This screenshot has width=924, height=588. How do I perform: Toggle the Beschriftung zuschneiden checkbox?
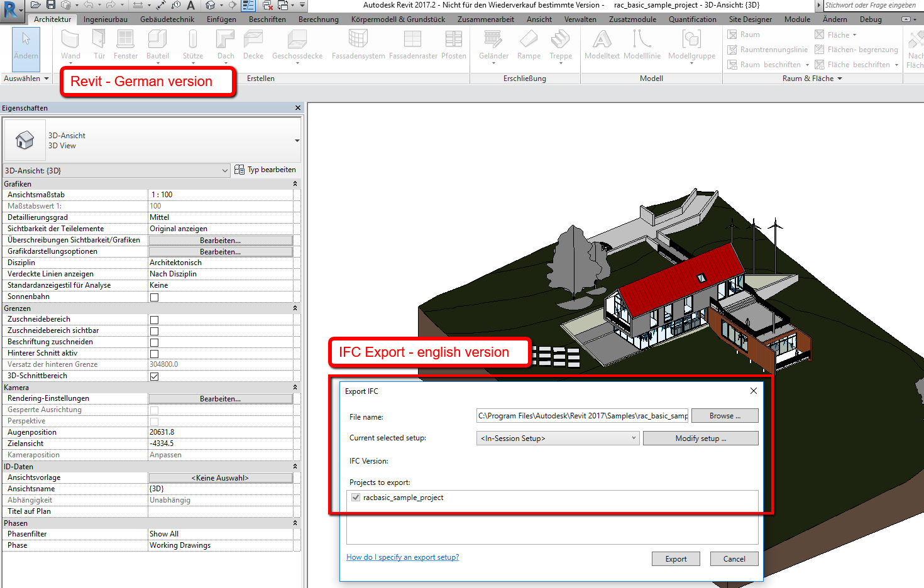pyautogui.click(x=154, y=342)
